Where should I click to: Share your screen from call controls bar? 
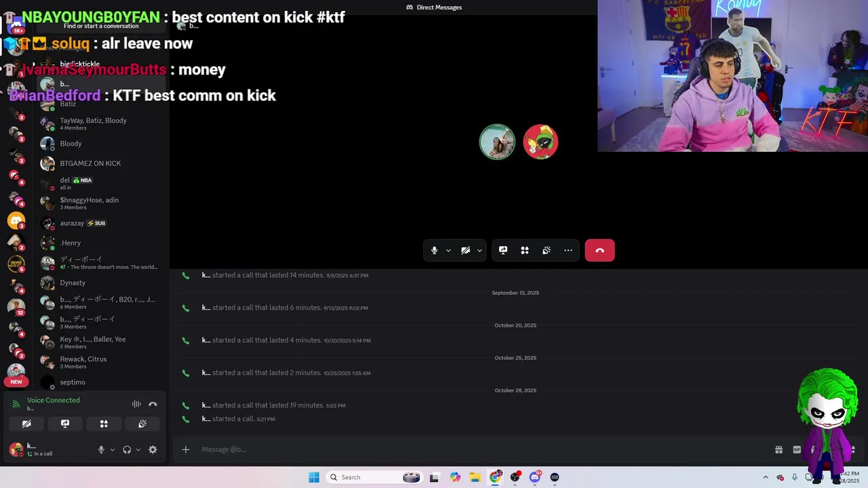(503, 250)
